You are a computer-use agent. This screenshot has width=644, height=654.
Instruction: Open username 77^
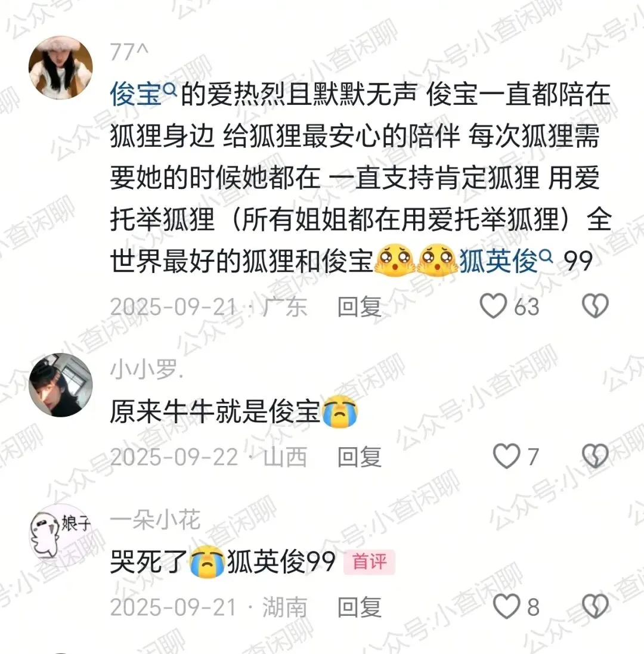pos(129,52)
